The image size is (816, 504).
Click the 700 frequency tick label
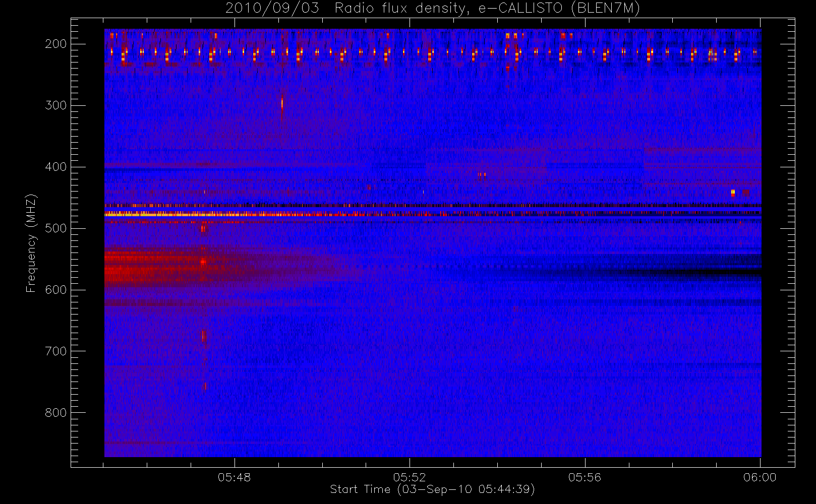coord(56,351)
